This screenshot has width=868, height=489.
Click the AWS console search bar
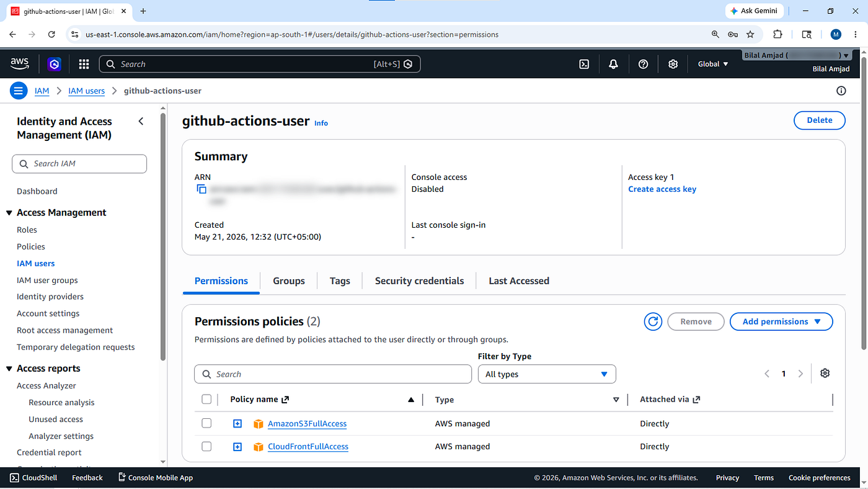click(260, 64)
